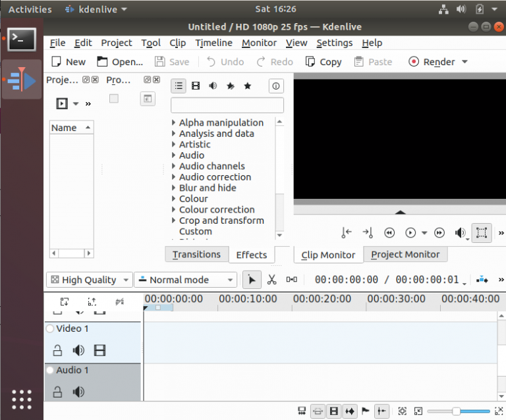This screenshot has width=506, height=420.
Task: Show favorite effects star icon
Action: click(x=248, y=86)
